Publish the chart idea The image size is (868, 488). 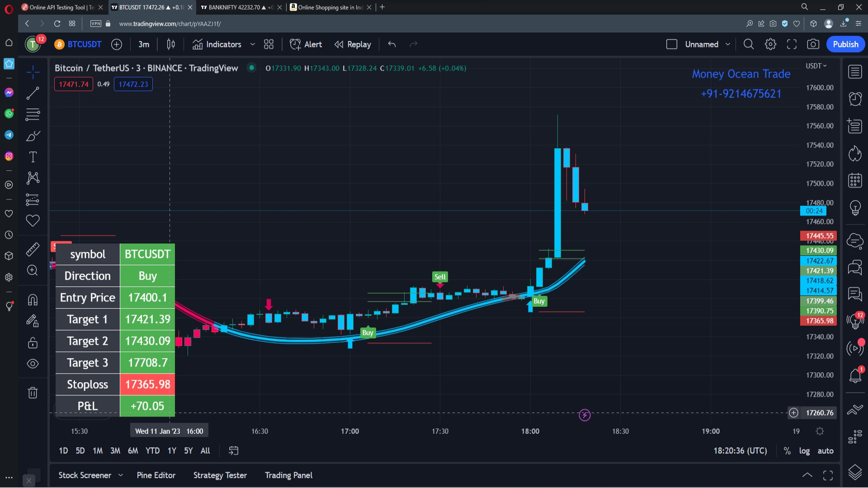coord(845,44)
